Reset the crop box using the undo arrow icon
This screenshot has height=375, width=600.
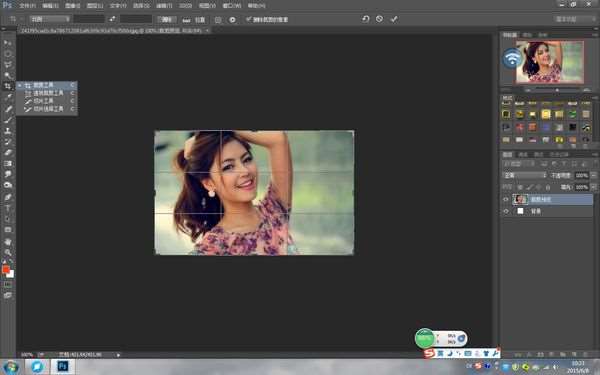[x=365, y=19]
